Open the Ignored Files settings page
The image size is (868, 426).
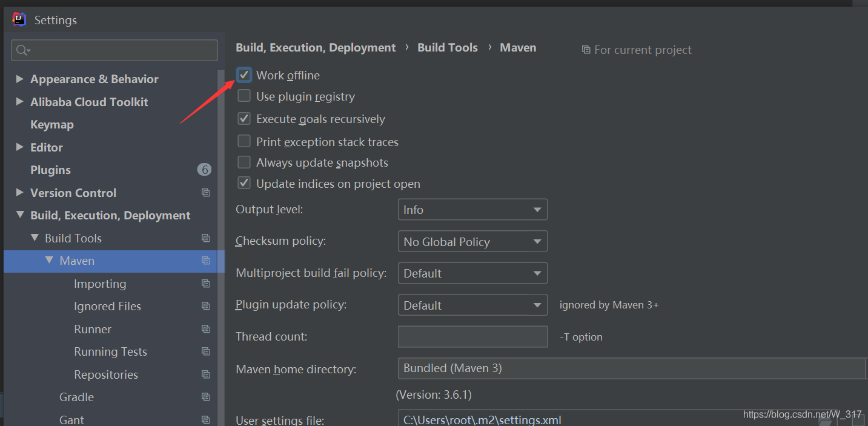point(107,306)
